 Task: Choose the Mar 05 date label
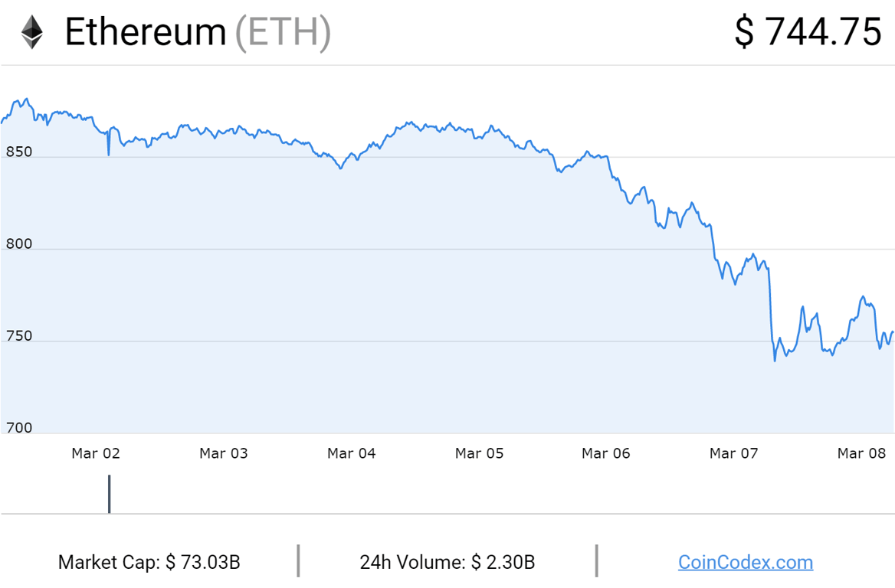pyautogui.click(x=480, y=453)
